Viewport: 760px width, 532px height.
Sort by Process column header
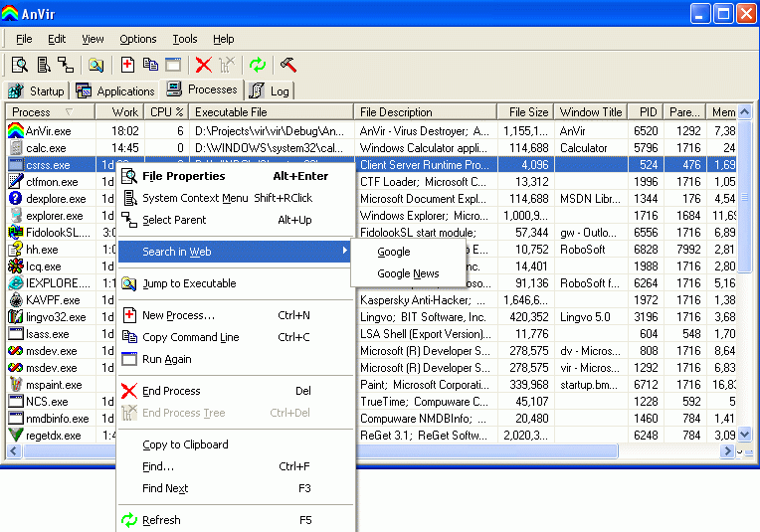(x=50, y=112)
